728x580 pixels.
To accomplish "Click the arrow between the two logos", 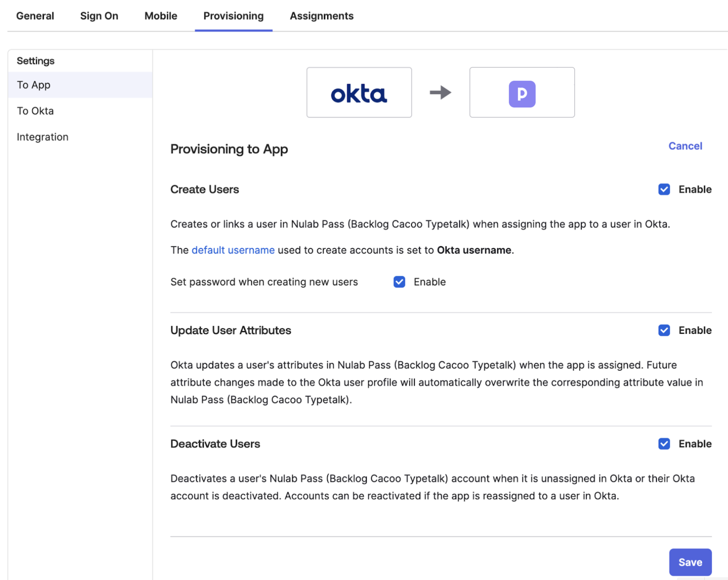I will [440, 92].
